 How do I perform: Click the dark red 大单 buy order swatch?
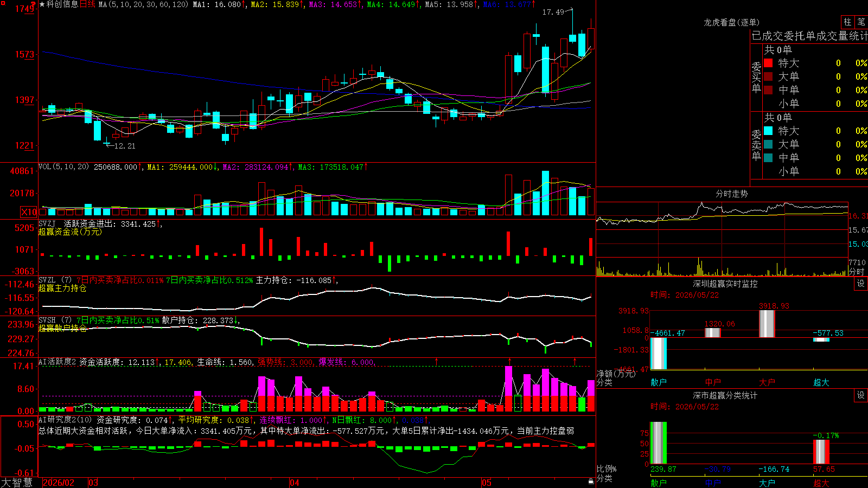coord(768,76)
